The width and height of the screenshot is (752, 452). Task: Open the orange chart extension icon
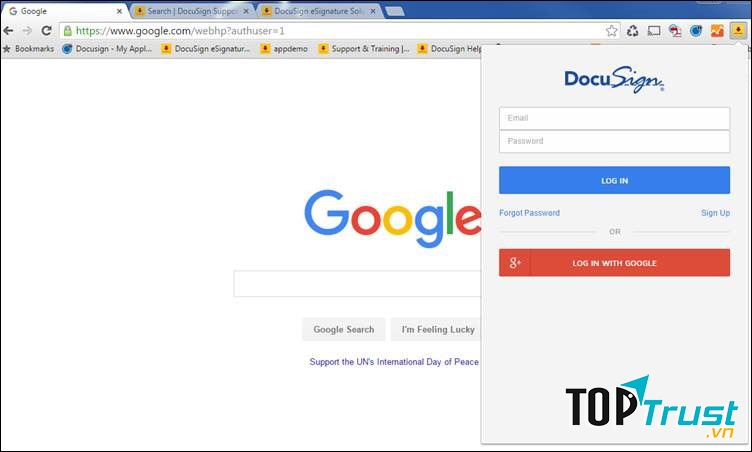[x=717, y=31]
